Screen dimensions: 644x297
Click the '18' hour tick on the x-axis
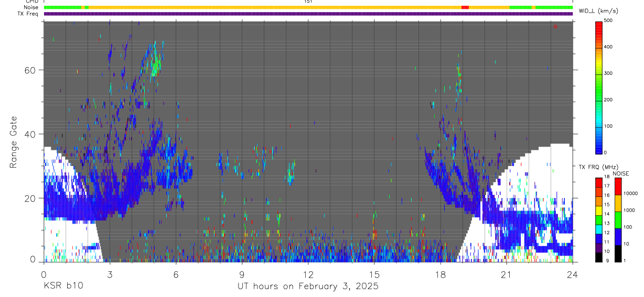point(441,274)
